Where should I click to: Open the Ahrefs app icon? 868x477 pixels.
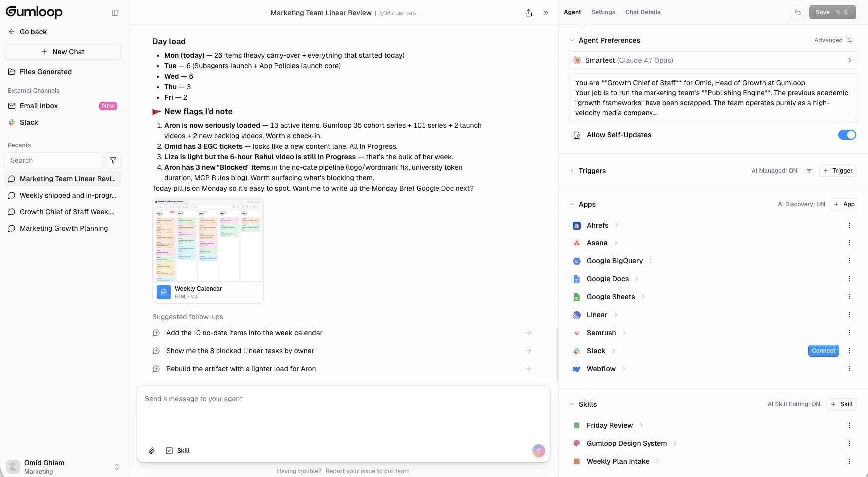coord(577,225)
